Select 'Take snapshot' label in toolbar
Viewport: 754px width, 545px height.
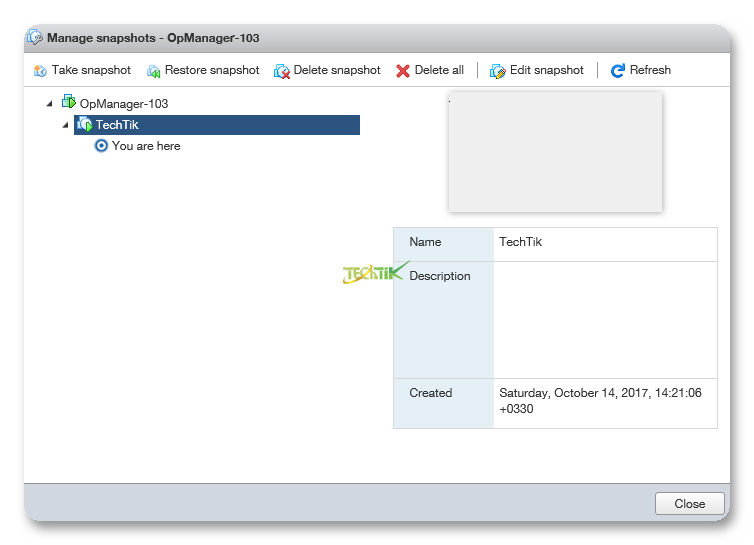[91, 70]
